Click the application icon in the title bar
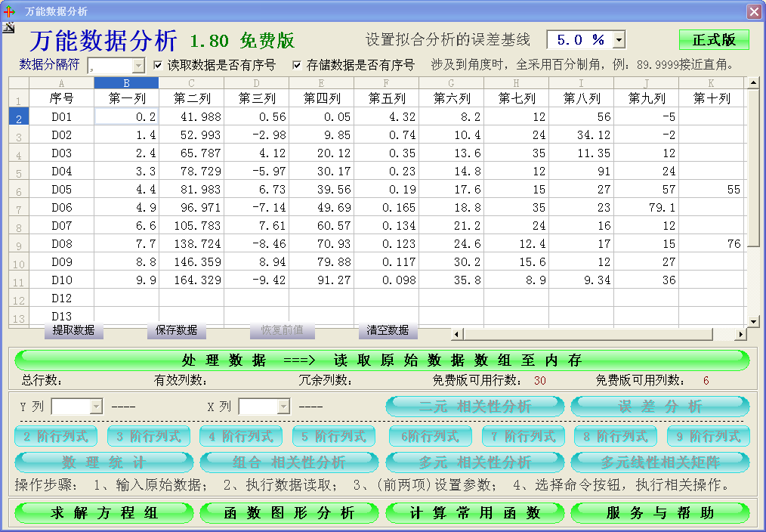Viewport: 766px width, 532px height. [10, 11]
